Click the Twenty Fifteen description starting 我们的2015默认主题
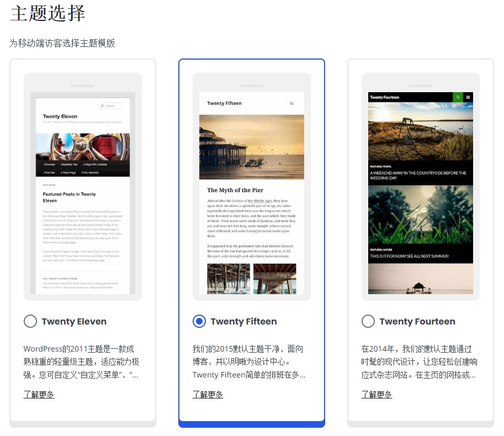504x436 pixels. click(x=249, y=362)
